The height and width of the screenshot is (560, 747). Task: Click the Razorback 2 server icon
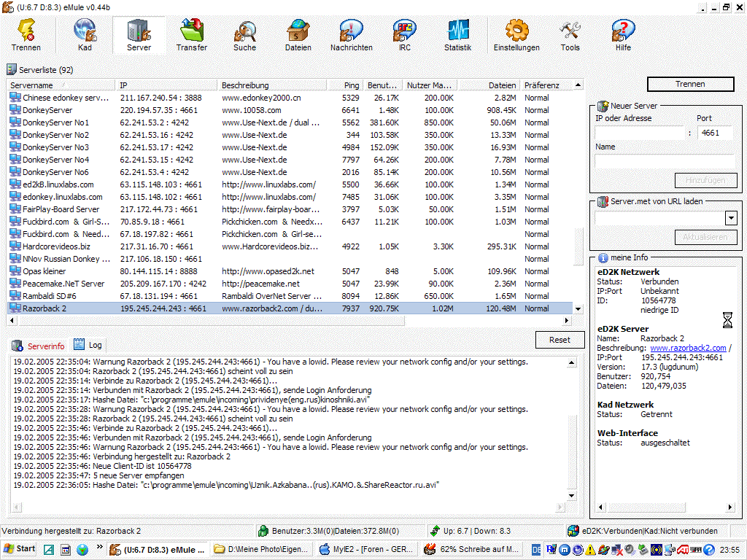point(15,308)
